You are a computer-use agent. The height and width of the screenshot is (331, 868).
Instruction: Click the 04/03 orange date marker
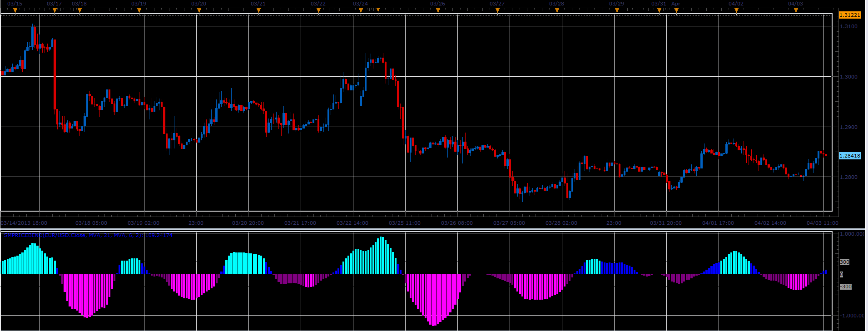click(796, 10)
